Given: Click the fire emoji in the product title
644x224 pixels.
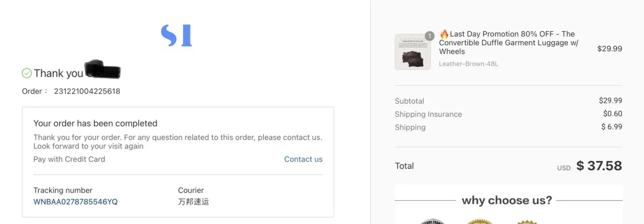Looking at the screenshot, I should pos(444,34).
